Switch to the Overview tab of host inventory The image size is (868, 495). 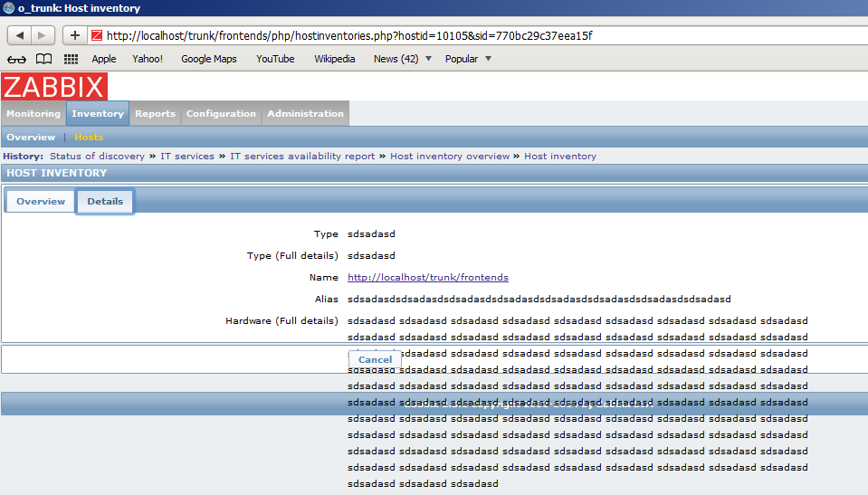41,202
